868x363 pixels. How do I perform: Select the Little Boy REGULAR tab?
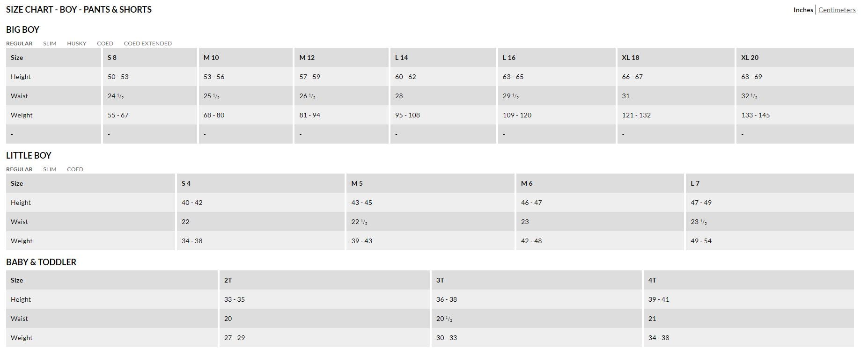click(19, 169)
